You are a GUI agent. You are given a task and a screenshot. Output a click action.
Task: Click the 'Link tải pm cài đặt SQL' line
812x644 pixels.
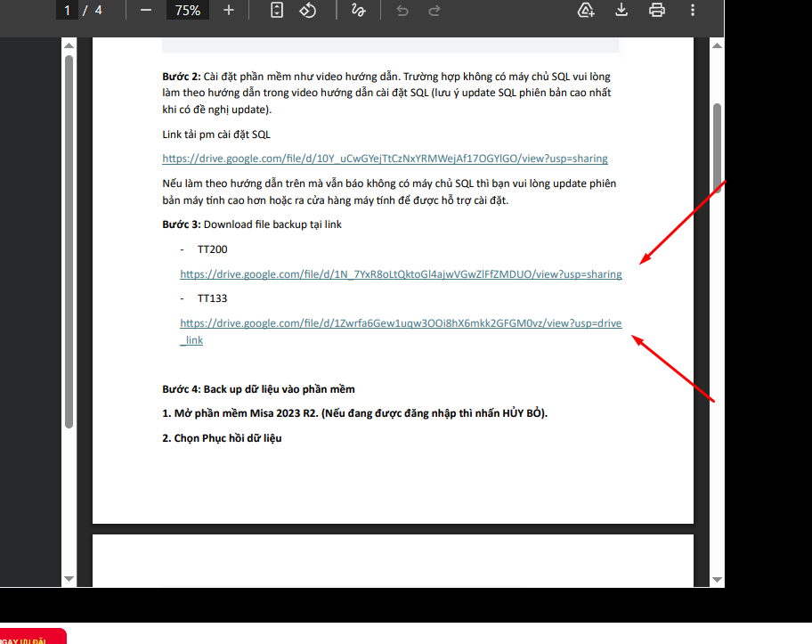click(x=216, y=135)
